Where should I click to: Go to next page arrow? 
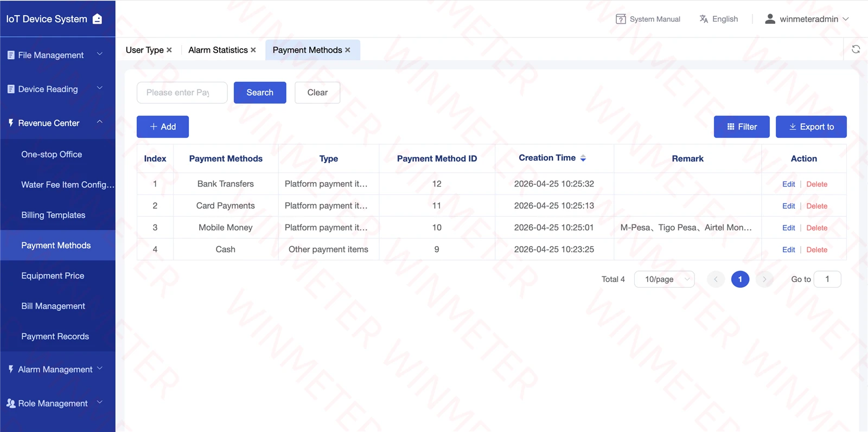pos(764,279)
